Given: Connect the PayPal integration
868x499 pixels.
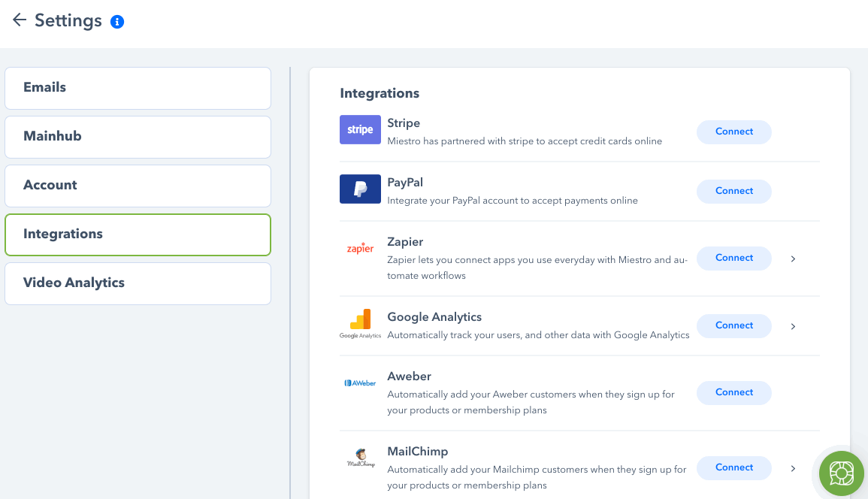Looking at the screenshot, I should pyautogui.click(x=734, y=191).
